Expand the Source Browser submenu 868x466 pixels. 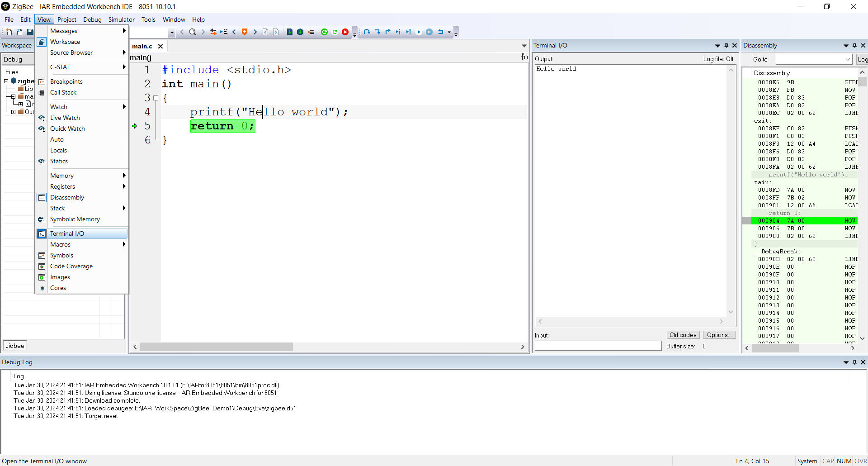tap(82, 52)
